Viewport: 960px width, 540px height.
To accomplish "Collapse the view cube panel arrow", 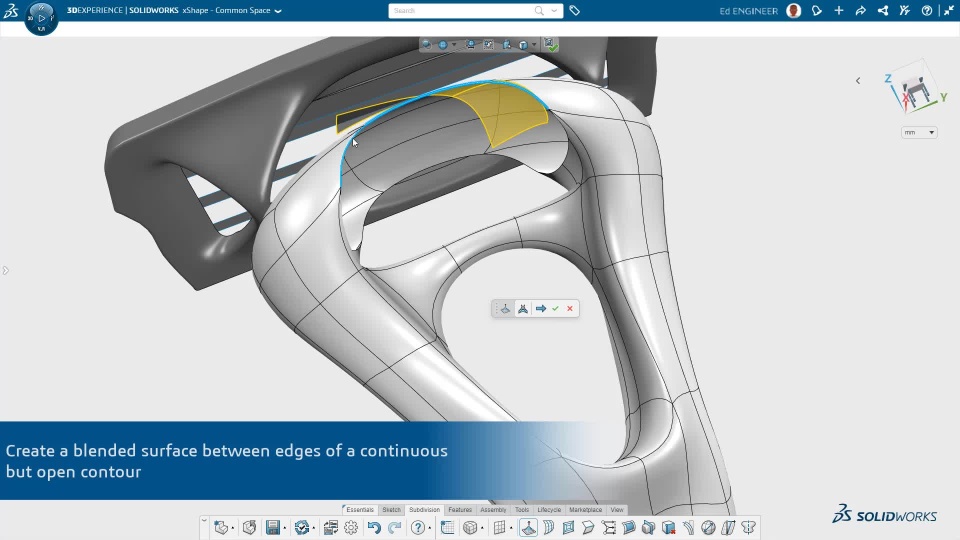I will [858, 80].
